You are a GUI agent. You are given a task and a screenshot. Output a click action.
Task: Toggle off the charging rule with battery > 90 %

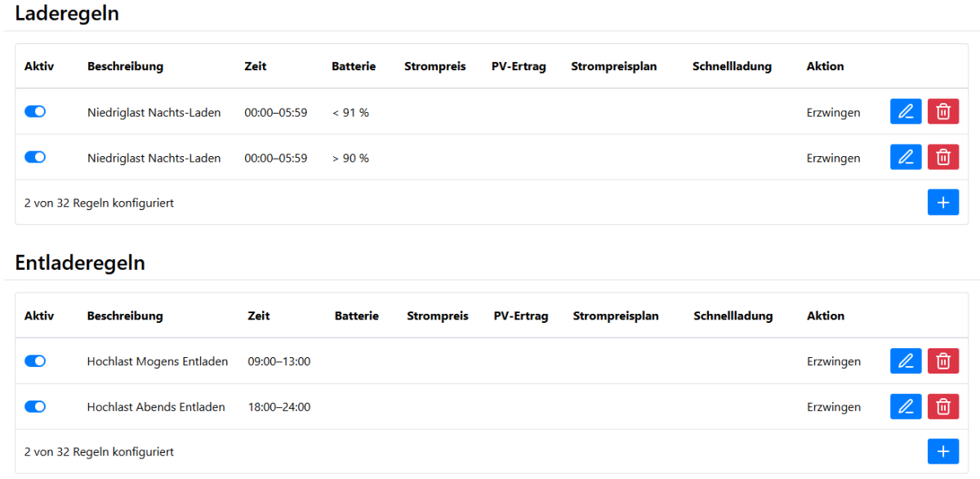pyautogui.click(x=35, y=158)
